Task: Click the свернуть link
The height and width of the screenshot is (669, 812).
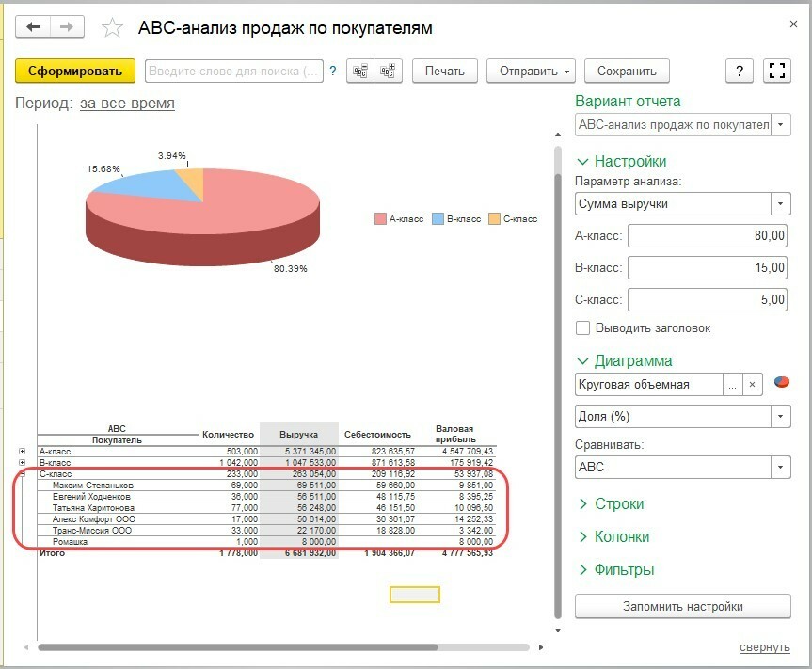Action: tap(764, 647)
